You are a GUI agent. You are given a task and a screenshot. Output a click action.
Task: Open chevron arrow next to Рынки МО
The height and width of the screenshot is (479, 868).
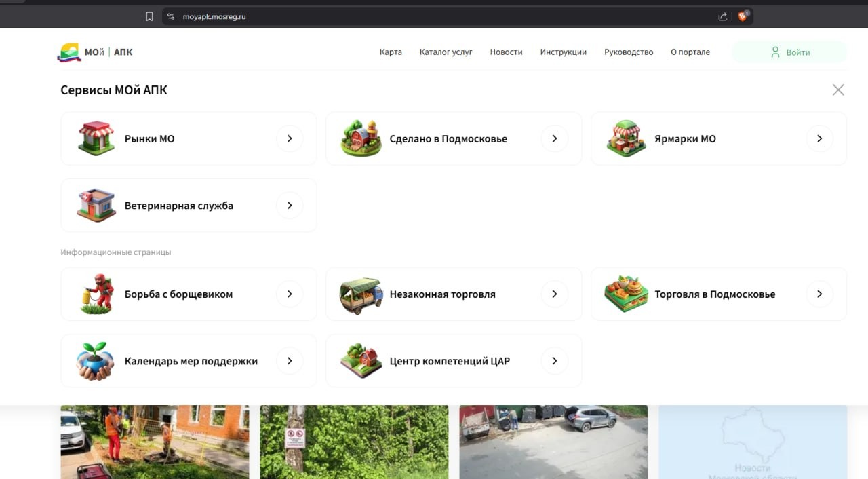[290, 138]
